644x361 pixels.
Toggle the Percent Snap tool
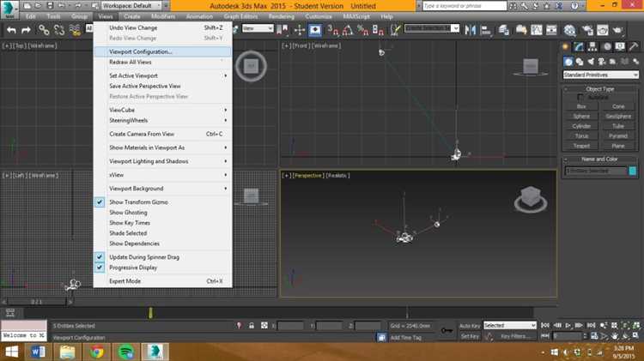[362, 29]
